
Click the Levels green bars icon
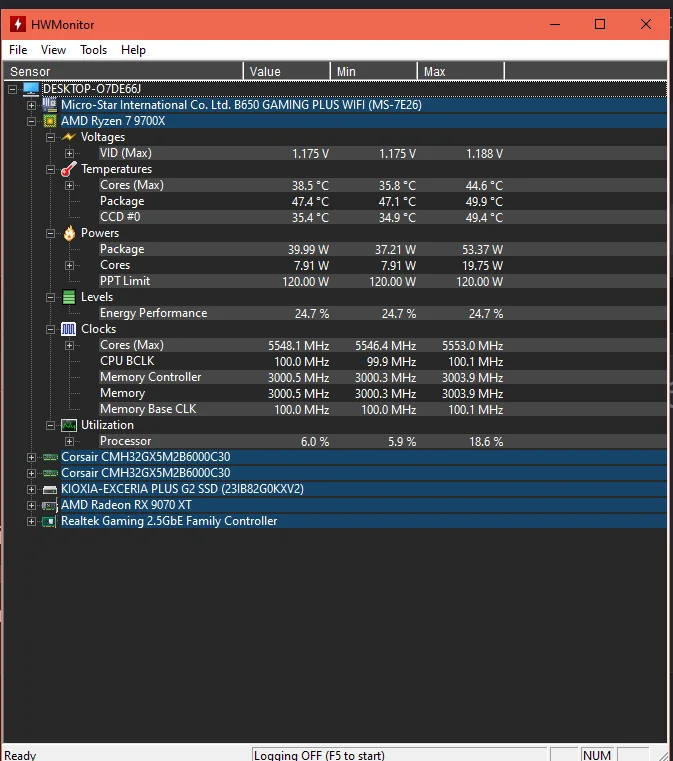[69, 297]
